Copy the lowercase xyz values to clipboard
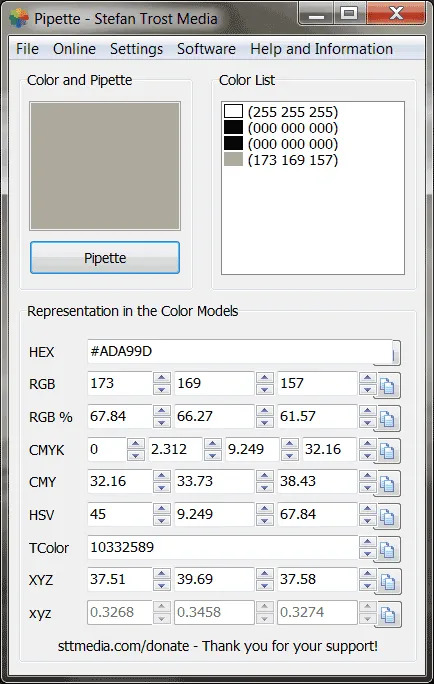Viewport: 434px width, 684px height. coord(387,615)
